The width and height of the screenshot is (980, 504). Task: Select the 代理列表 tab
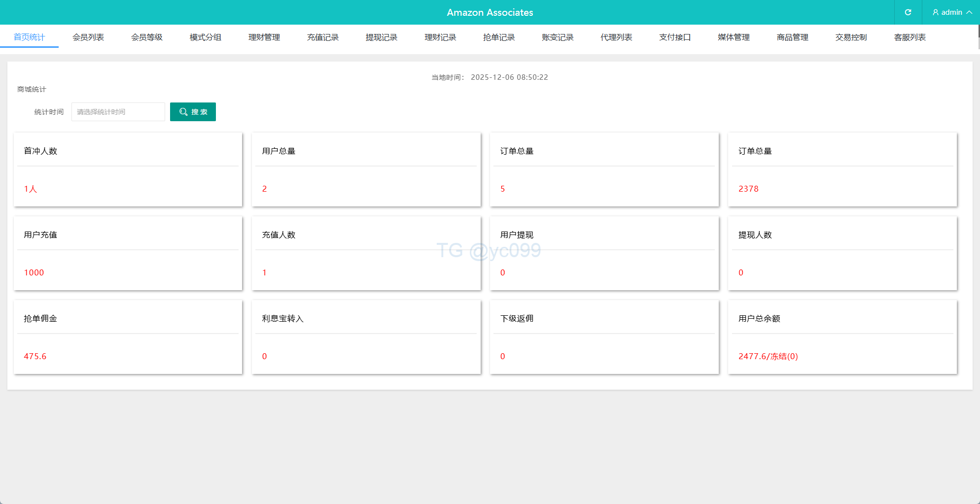tap(616, 37)
